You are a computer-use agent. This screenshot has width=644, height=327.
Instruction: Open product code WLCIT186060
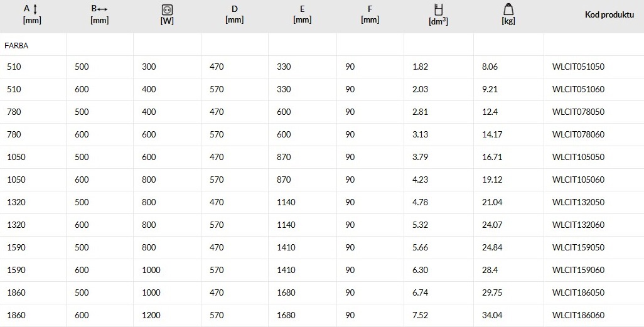[x=578, y=315]
